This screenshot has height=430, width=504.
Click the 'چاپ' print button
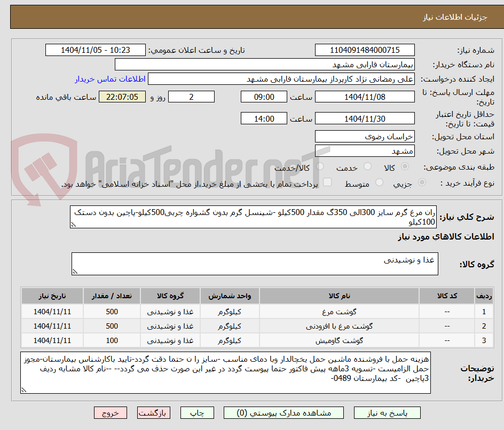point(197,412)
